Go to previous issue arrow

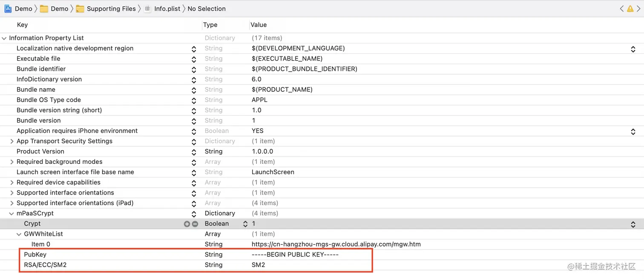point(621,9)
